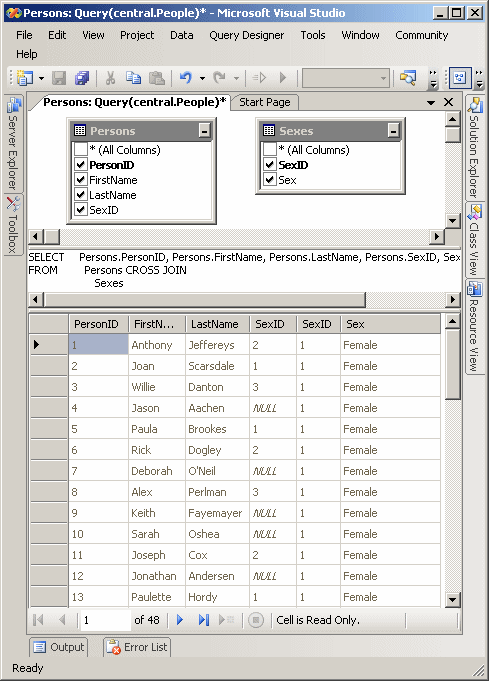Collapse the Persons table window
The width and height of the screenshot is (489, 681).
pyautogui.click(x=204, y=130)
